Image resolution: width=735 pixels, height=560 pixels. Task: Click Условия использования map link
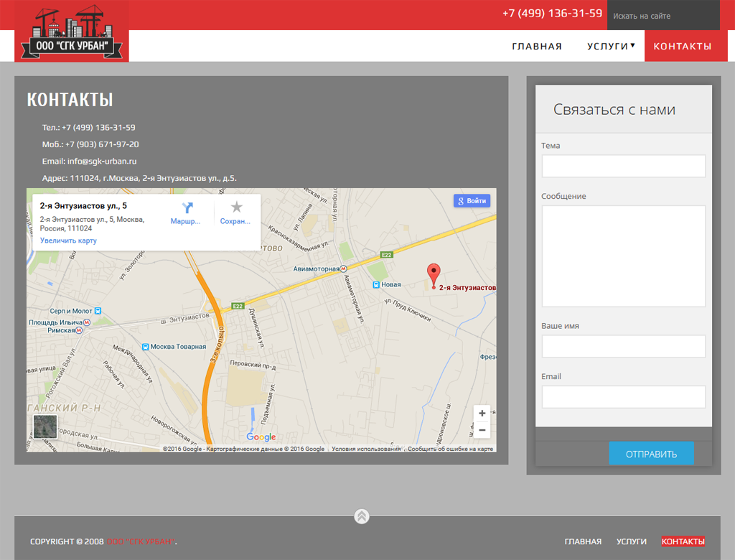(x=366, y=449)
